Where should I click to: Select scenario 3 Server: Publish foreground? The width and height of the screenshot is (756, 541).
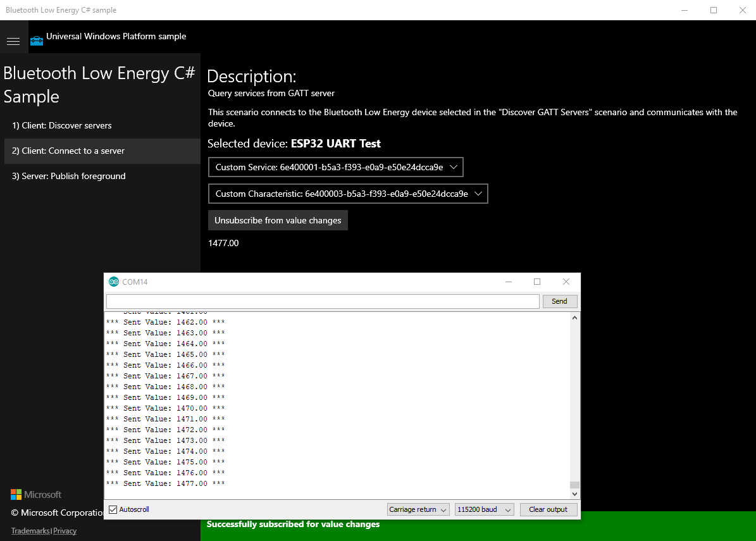coord(102,176)
